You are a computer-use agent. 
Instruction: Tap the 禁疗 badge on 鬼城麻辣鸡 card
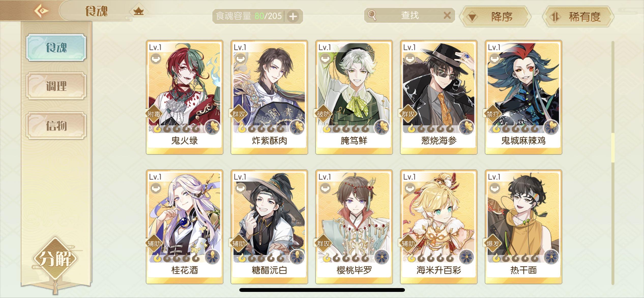click(x=493, y=114)
